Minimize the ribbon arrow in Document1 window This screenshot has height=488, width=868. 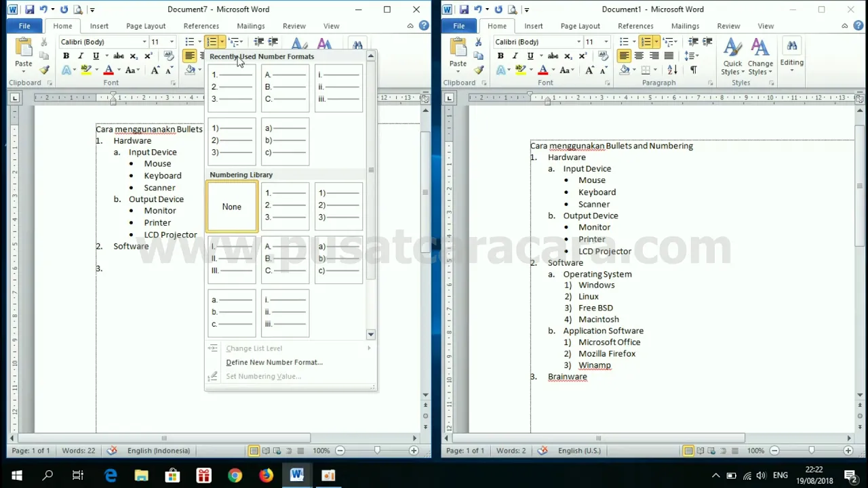click(x=845, y=26)
